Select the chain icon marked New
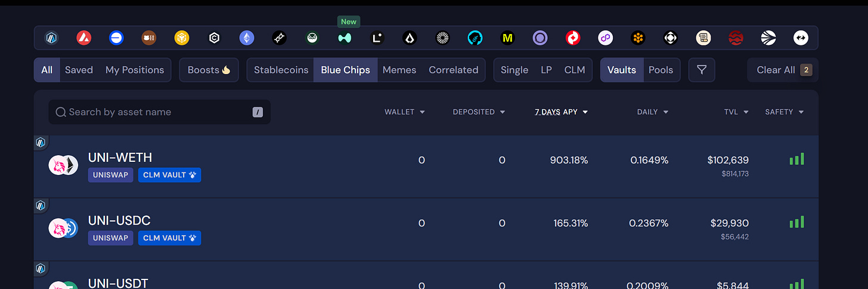The height and width of the screenshot is (289, 868). click(345, 38)
